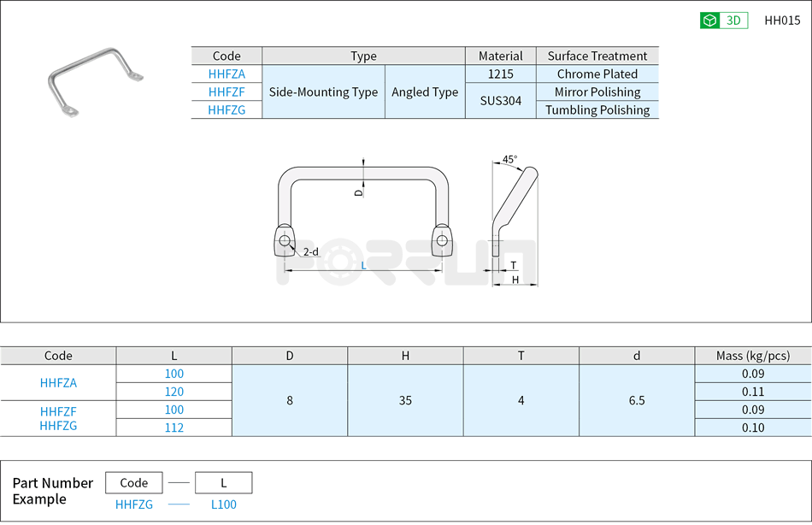Click the green 3D model icon

708,19
